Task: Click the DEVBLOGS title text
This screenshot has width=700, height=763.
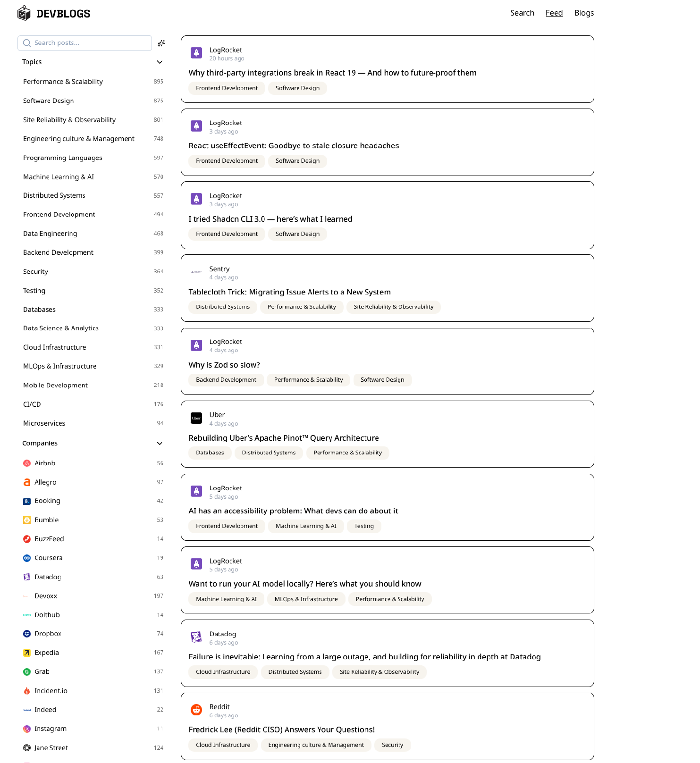Action: pos(63,14)
